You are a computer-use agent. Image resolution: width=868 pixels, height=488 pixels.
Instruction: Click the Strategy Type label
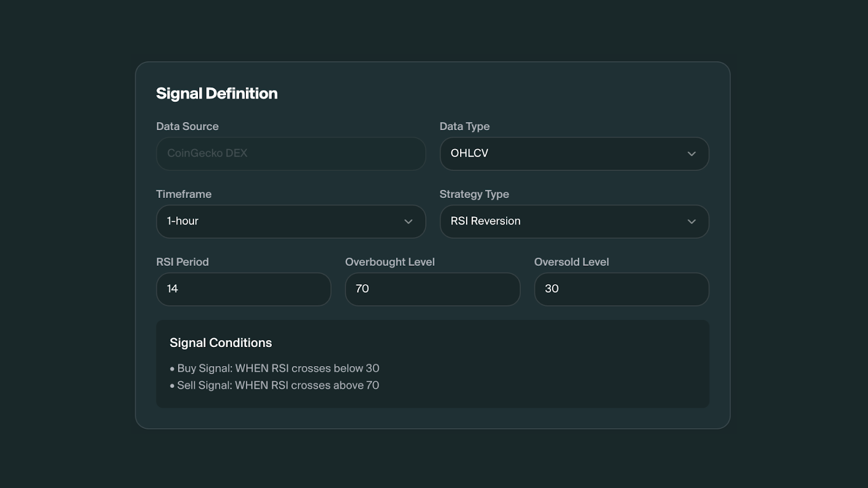tap(474, 194)
